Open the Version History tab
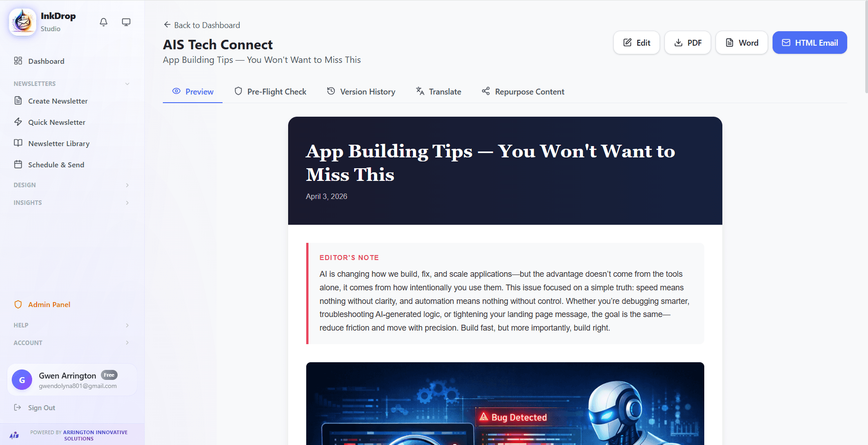 361,92
